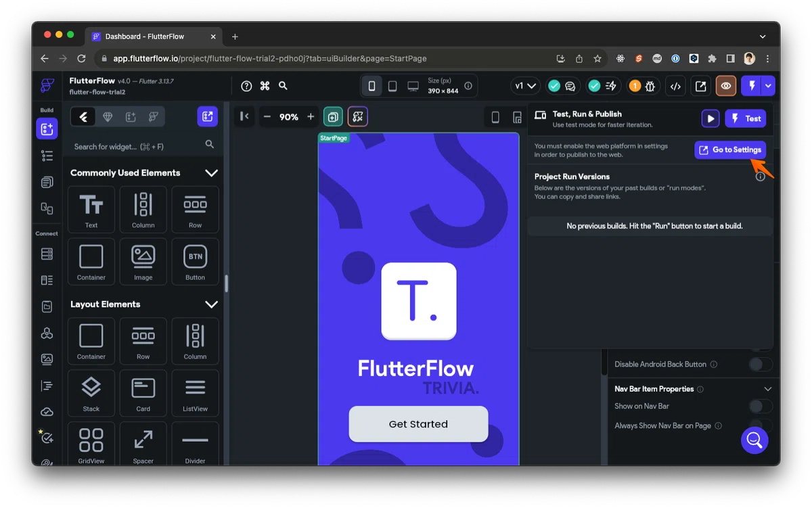
Task: Switch to Dashboard - FlutterFlow browser tab
Action: tap(154, 37)
